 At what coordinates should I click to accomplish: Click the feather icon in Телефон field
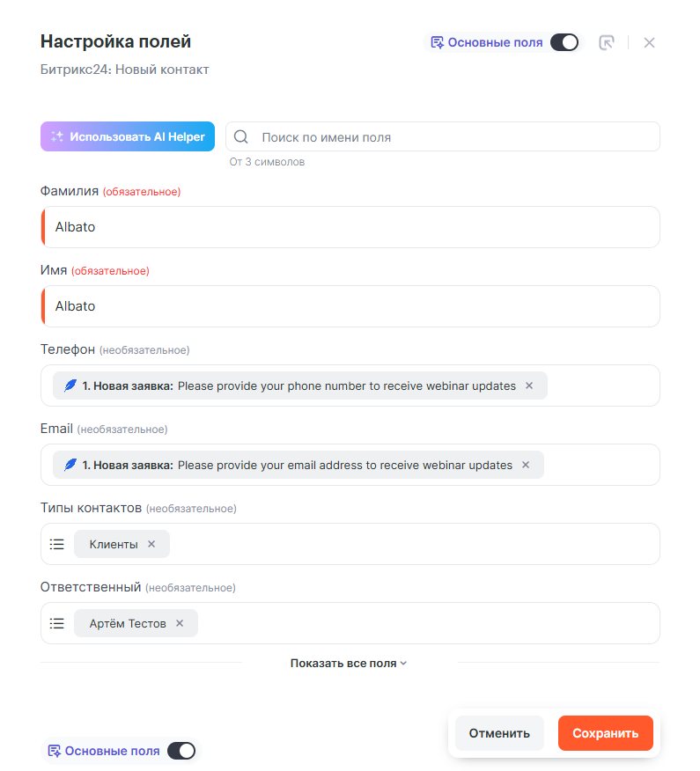pyautogui.click(x=70, y=385)
